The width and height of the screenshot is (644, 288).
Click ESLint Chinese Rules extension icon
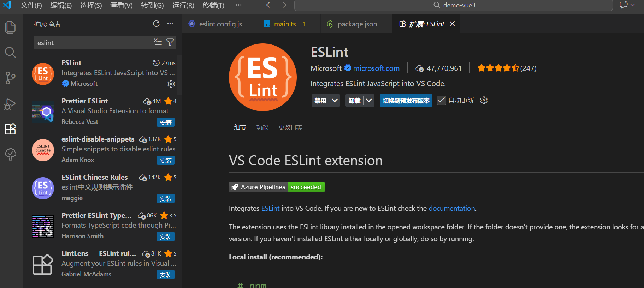pos(43,188)
